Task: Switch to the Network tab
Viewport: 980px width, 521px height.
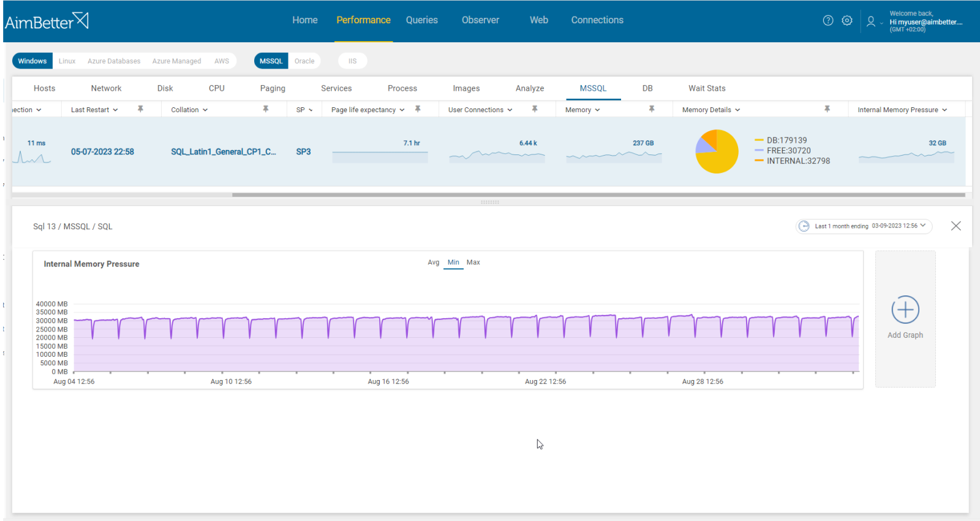Action: click(106, 88)
